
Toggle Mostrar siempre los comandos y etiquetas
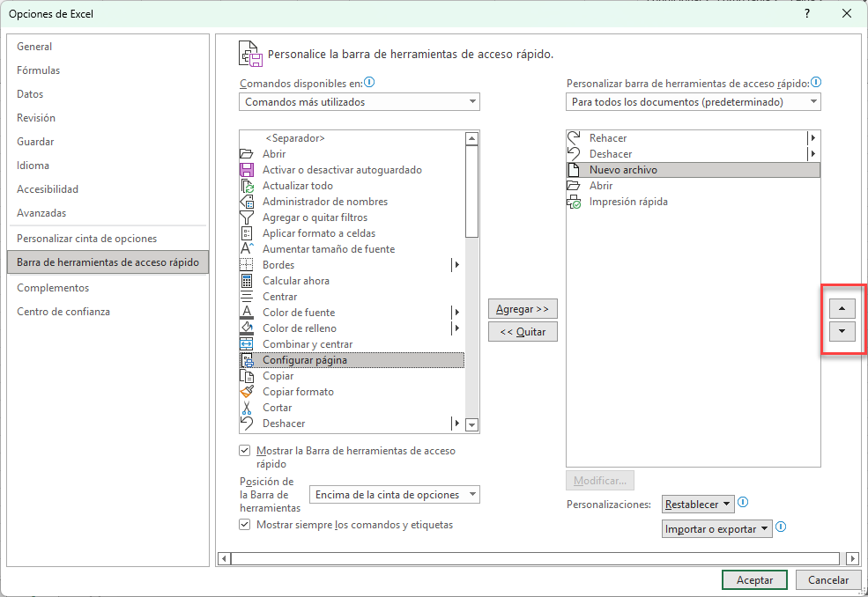coord(245,525)
